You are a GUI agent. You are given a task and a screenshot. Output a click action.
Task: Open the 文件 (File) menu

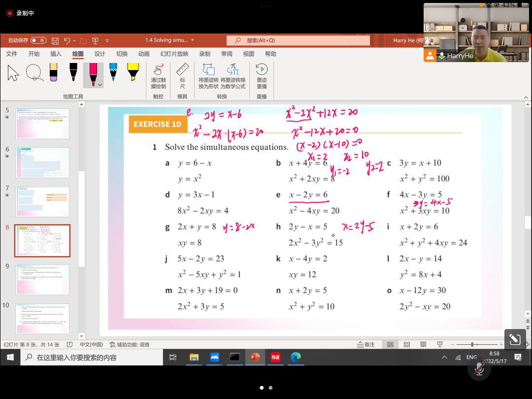(11, 54)
